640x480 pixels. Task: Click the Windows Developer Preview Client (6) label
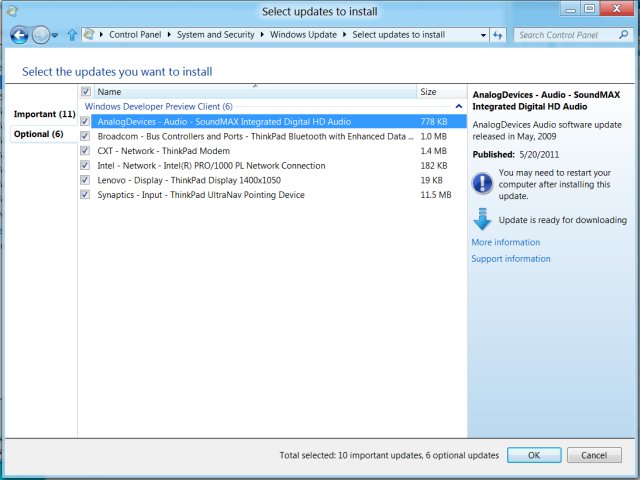tap(158, 107)
